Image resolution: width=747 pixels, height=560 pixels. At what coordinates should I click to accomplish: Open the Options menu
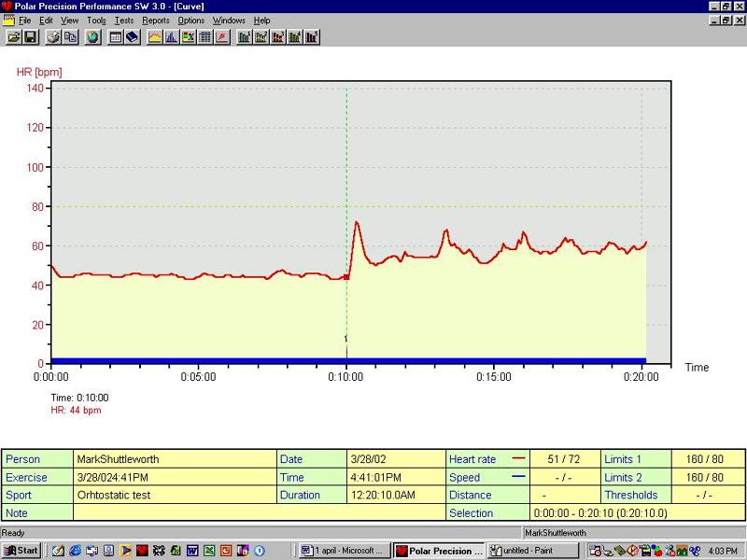click(x=191, y=21)
